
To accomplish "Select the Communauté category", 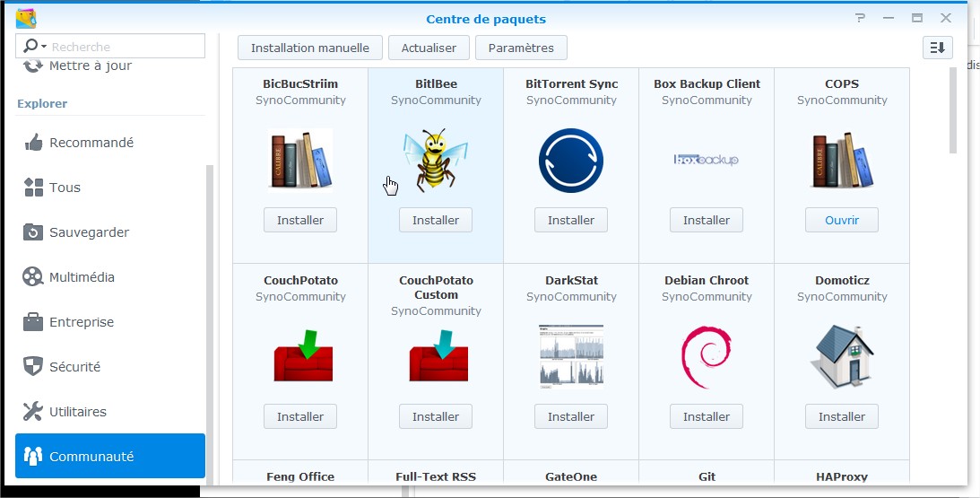I will pos(110,456).
